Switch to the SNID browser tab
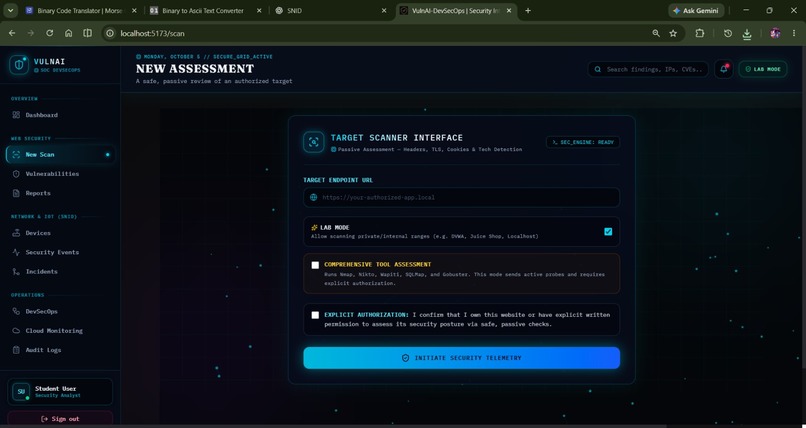The image size is (806, 428). (331, 11)
